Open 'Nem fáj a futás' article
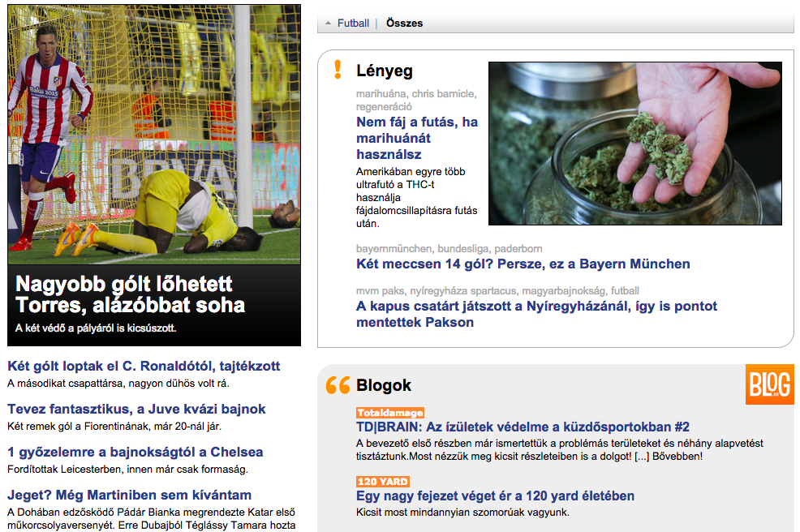 416,138
